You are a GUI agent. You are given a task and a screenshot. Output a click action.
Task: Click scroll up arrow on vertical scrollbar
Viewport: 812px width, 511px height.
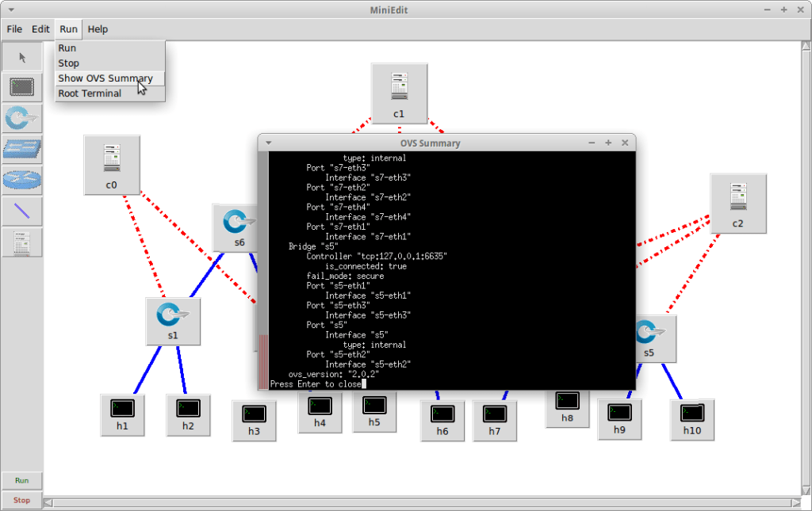tap(806, 45)
